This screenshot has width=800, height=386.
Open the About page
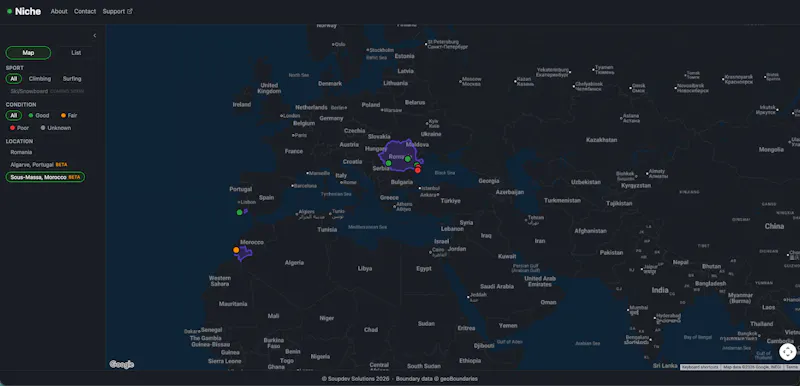click(x=59, y=11)
